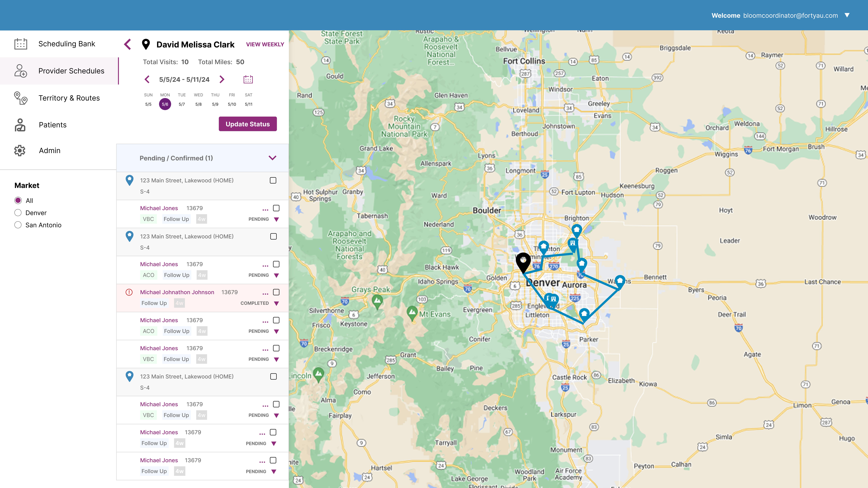Click the Scheduling Bank calendar icon
Image resolution: width=868 pixels, height=488 pixels.
coord(21,44)
